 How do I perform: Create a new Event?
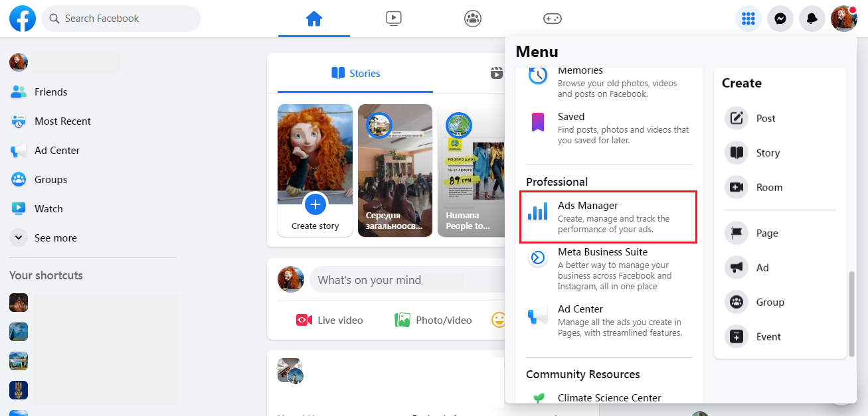[x=780, y=336]
